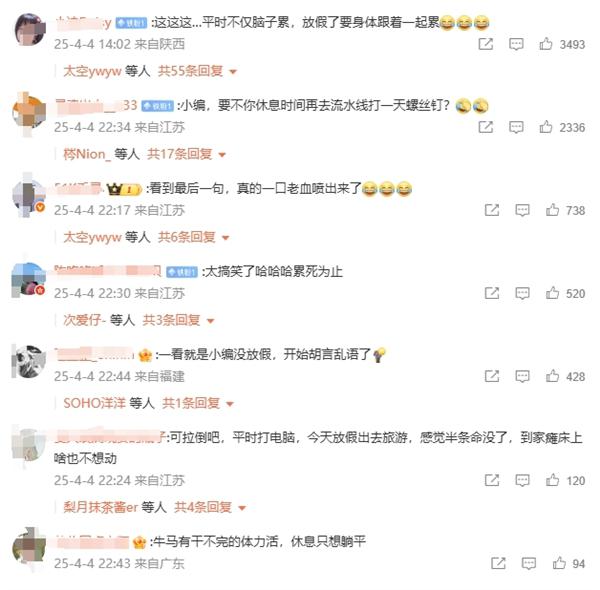This screenshot has height=590, width=600.
Task: Expand 共4条回复 replies
Action: pyautogui.click(x=210, y=507)
